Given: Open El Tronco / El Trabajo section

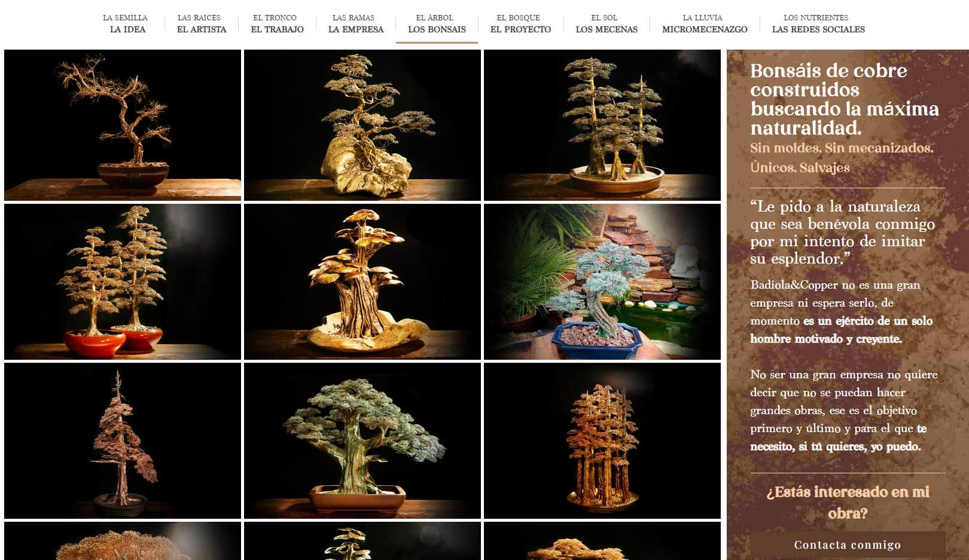Looking at the screenshot, I should (x=277, y=23).
